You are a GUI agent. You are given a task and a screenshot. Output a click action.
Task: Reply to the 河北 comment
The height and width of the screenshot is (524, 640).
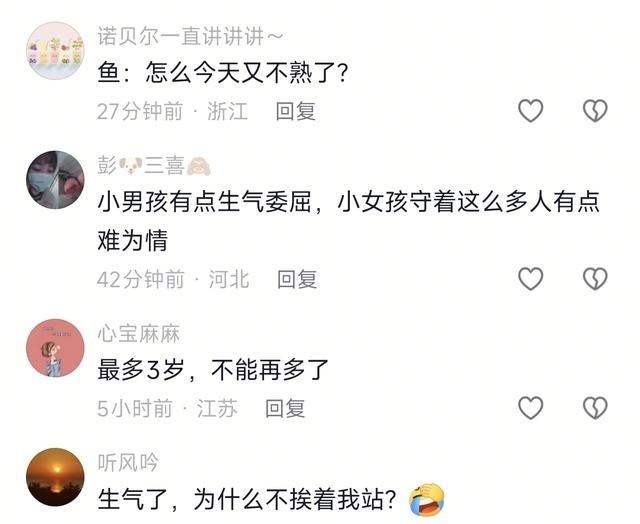click(297, 280)
